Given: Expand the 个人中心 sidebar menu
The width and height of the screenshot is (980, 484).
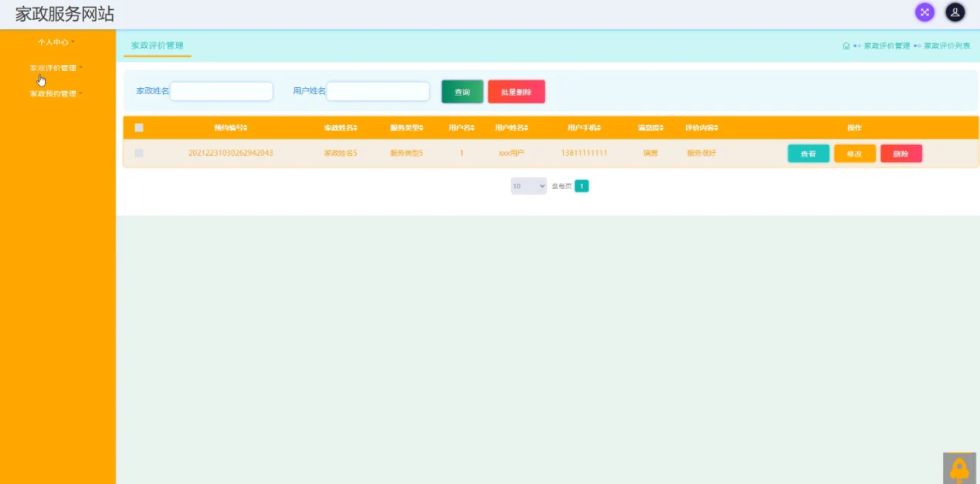Looking at the screenshot, I should click(x=56, y=42).
